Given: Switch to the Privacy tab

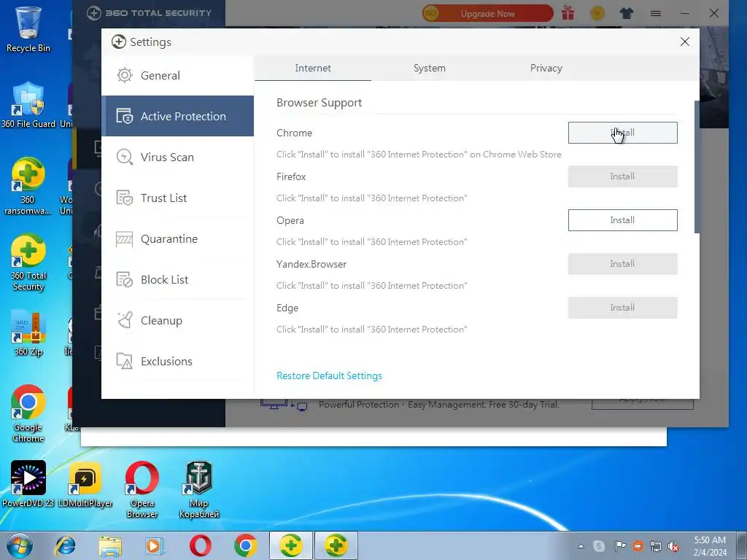Looking at the screenshot, I should pos(546,68).
